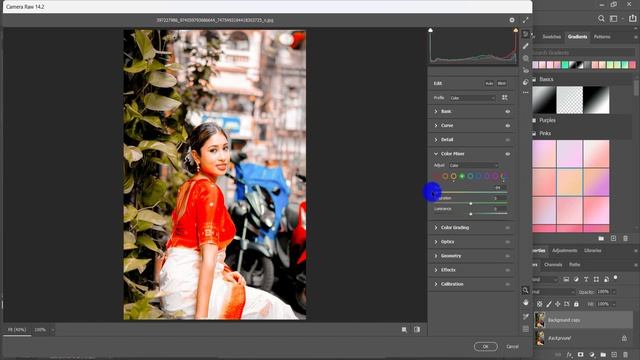This screenshot has height=360, width=640.
Task: Expand the Calibration panel
Action: [x=436, y=284]
